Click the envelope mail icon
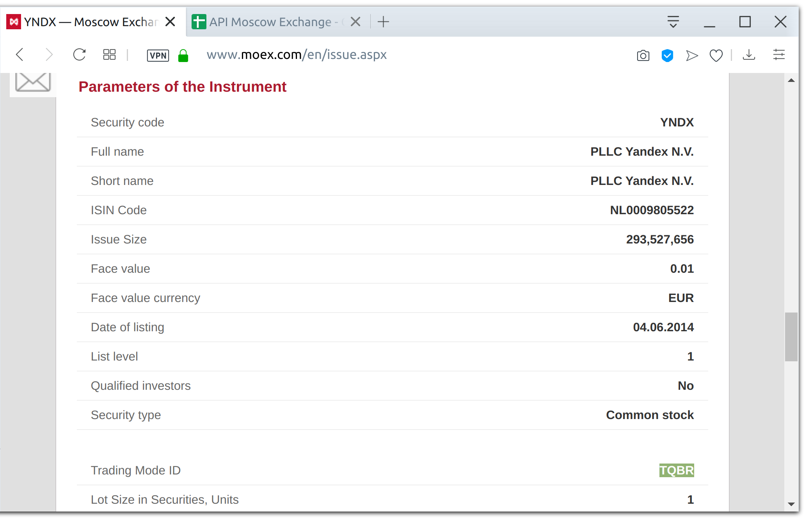Viewport: 812px width, 524px height. 33,82
